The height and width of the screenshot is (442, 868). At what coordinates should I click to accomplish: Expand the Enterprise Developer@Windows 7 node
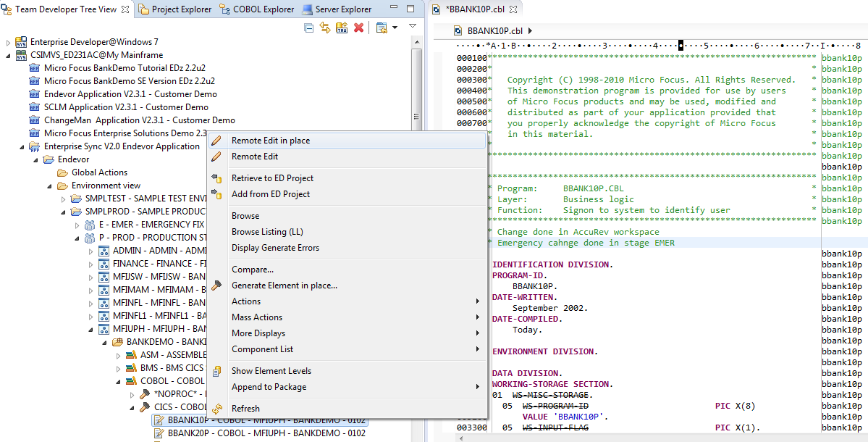[8, 43]
